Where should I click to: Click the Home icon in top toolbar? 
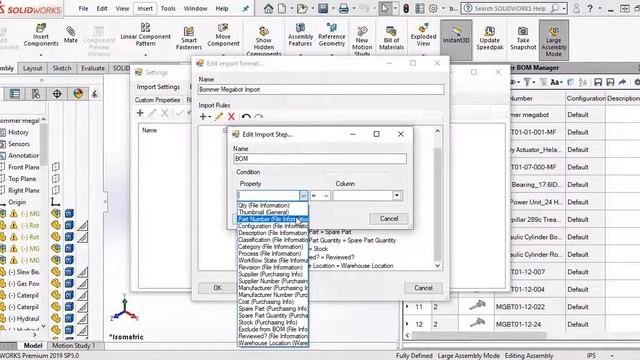[x=268, y=8]
